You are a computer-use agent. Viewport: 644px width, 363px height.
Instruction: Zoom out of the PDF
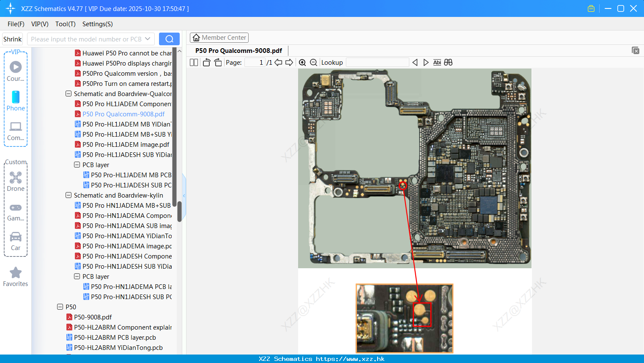click(x=313, y=63)
